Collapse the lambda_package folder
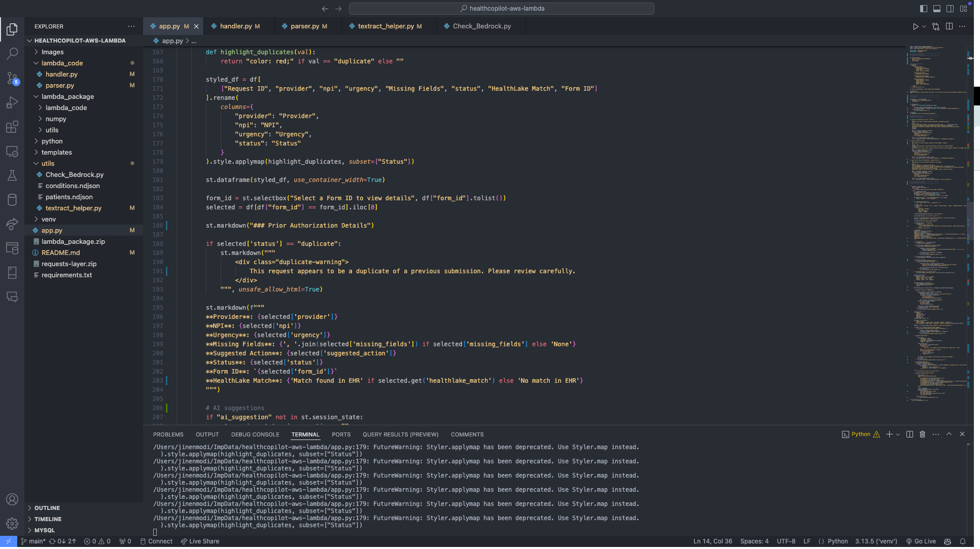This screenshot has height=549, width=980. 67,96
